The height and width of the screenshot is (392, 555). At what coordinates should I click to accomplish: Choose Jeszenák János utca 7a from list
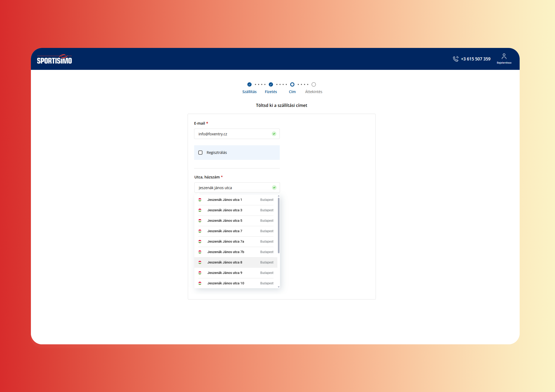[225, 242]
